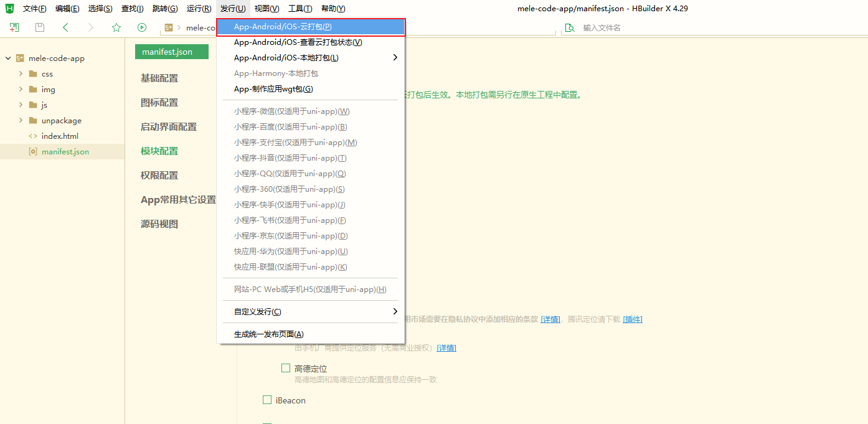
Task: Open the 视图 menu
Action: 267,8
